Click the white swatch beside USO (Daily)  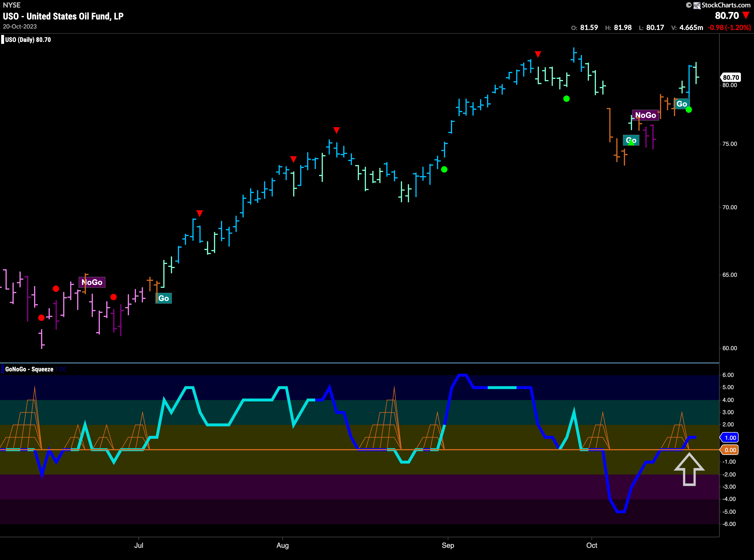(3, 40)
